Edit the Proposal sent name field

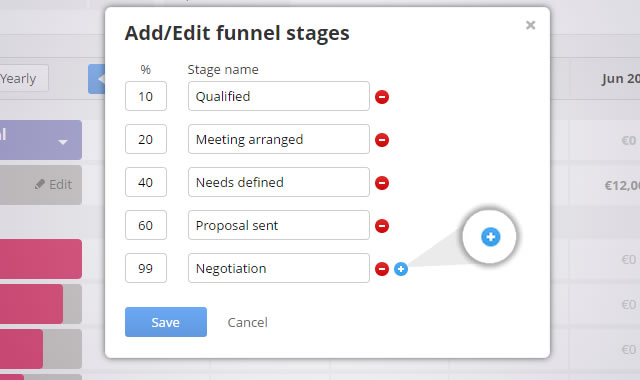279,225
